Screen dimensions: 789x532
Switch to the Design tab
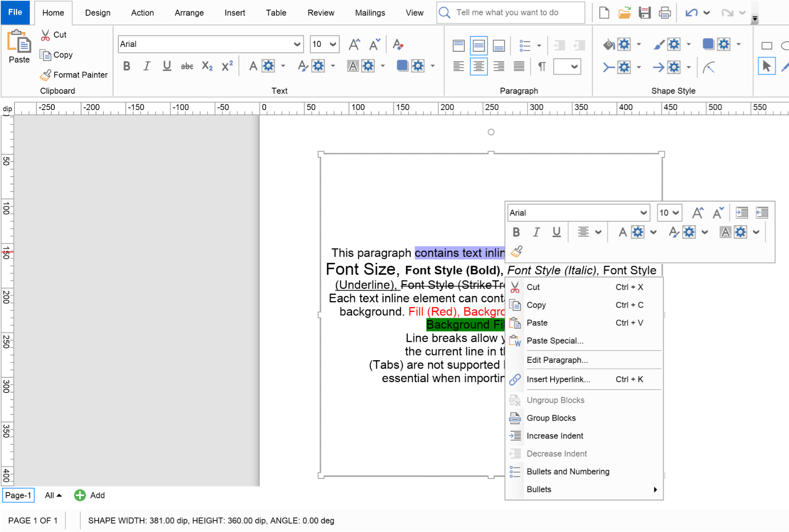[x=98, y=13]
